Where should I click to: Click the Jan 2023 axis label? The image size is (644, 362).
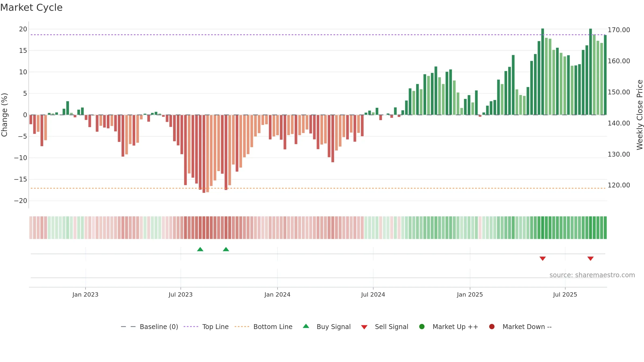[85, 294]
